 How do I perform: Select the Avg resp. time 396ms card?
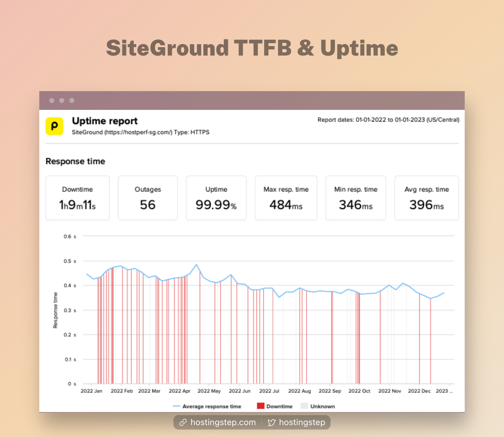click(427, 198)
